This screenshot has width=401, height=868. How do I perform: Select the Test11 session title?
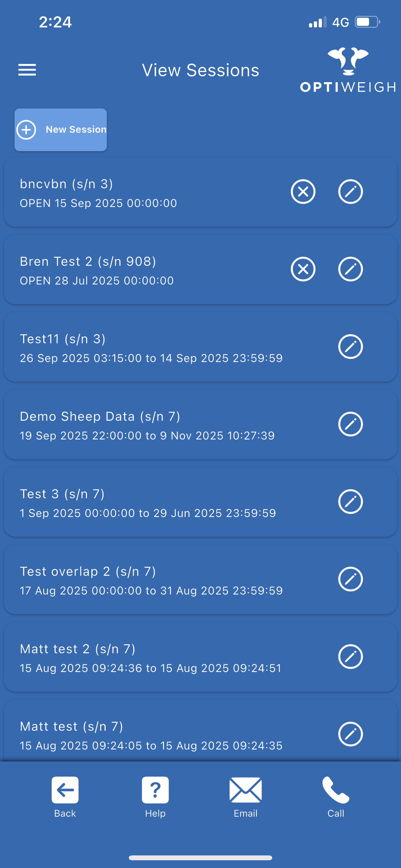[63, 339]
